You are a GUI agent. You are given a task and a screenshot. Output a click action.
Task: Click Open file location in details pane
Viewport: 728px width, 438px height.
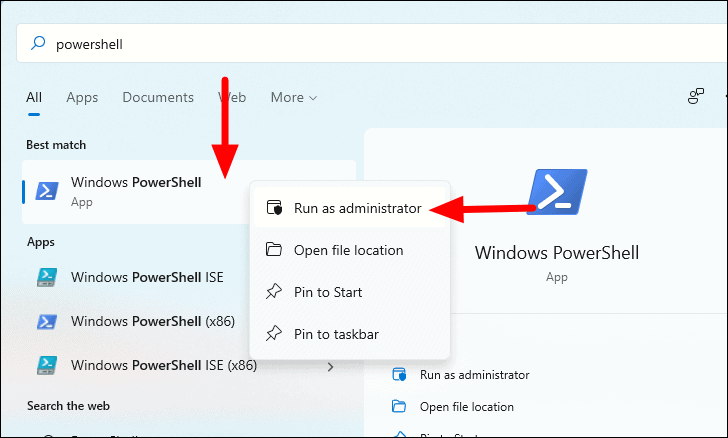click(x=467, y=407)
